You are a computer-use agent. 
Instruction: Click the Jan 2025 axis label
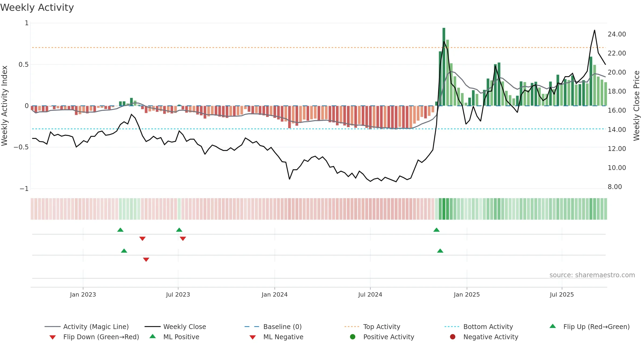(x=467, y=294)
